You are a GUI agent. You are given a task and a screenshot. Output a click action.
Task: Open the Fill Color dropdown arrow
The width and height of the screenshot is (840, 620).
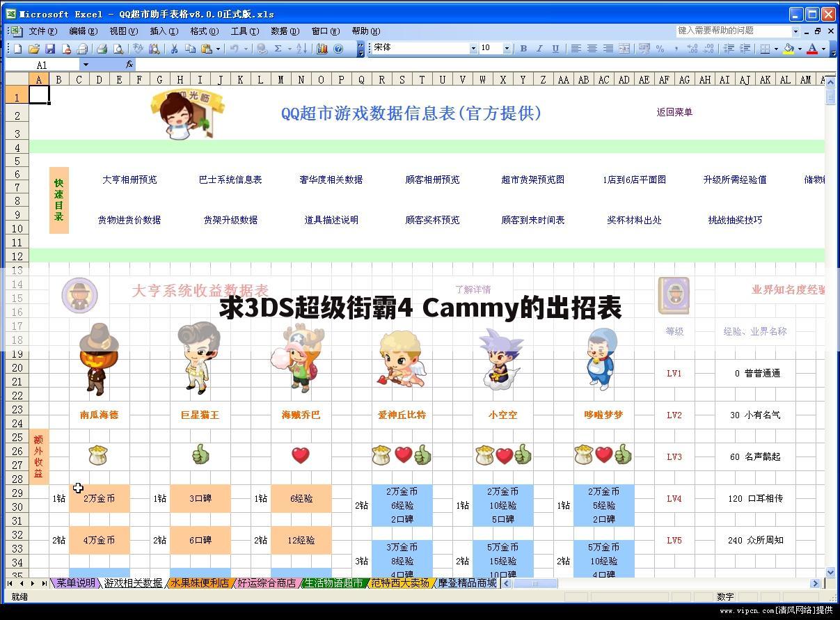800,49
